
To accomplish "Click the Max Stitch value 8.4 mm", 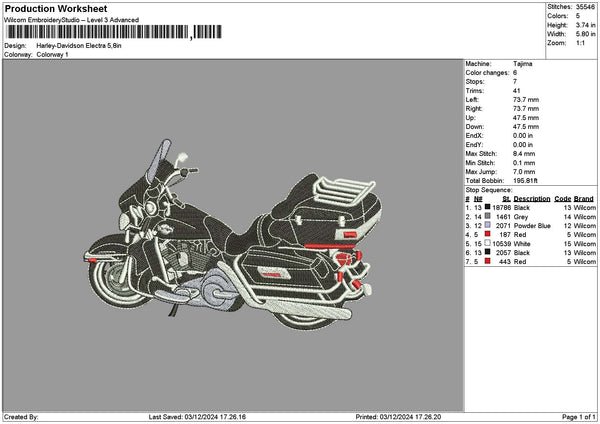I will click(x=524, y=153).
